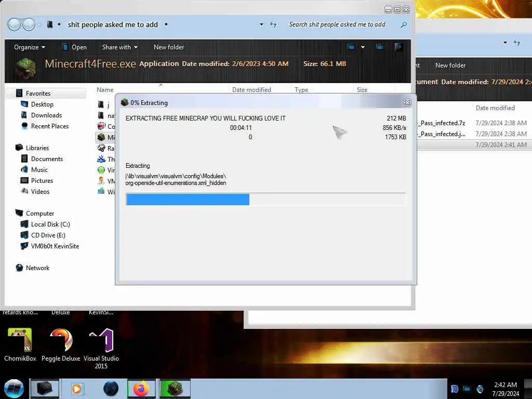Select Network in navigation pane
The width and height of the screenshot is (532, 399).
pyautogui.click(x=37, y=268)
